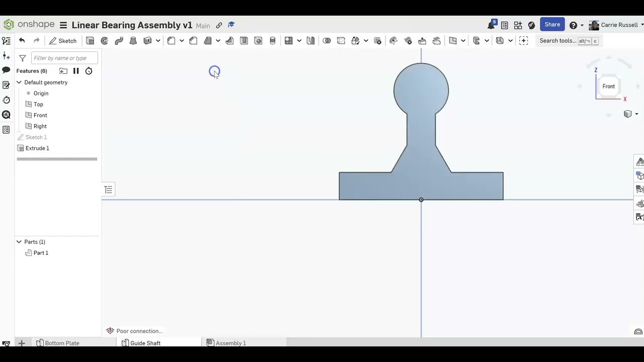Select Extrude 1 in the feature list
This screenshot has width=644, height=362.
pos(37,148)
